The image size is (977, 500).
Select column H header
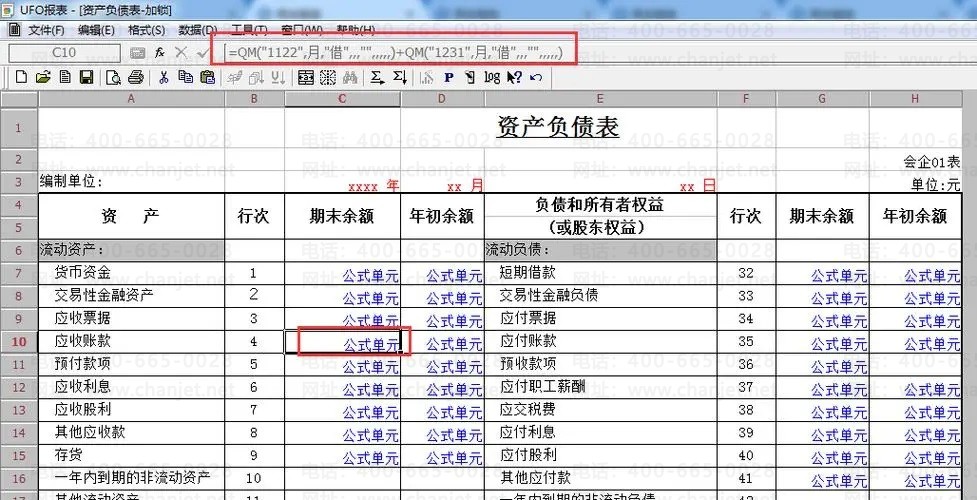[915, 99]
